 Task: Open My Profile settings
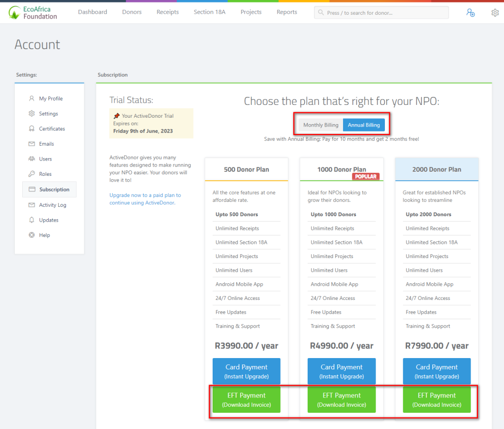click(x=50, y=99)
